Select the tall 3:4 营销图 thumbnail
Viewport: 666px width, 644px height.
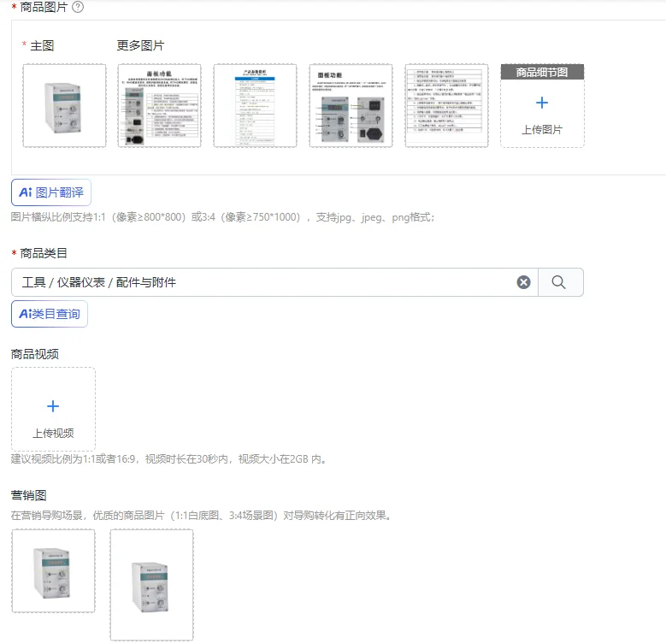tap(151, 585)
